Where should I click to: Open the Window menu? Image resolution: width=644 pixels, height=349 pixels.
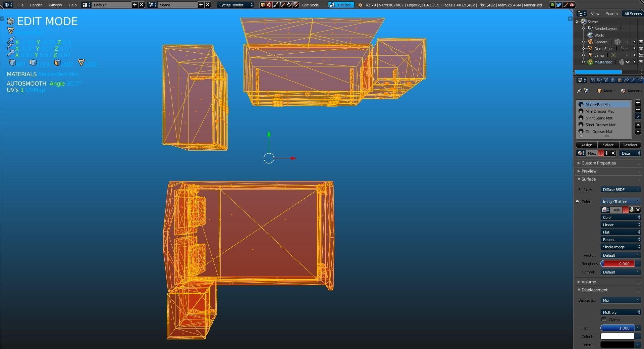(55, 5)
